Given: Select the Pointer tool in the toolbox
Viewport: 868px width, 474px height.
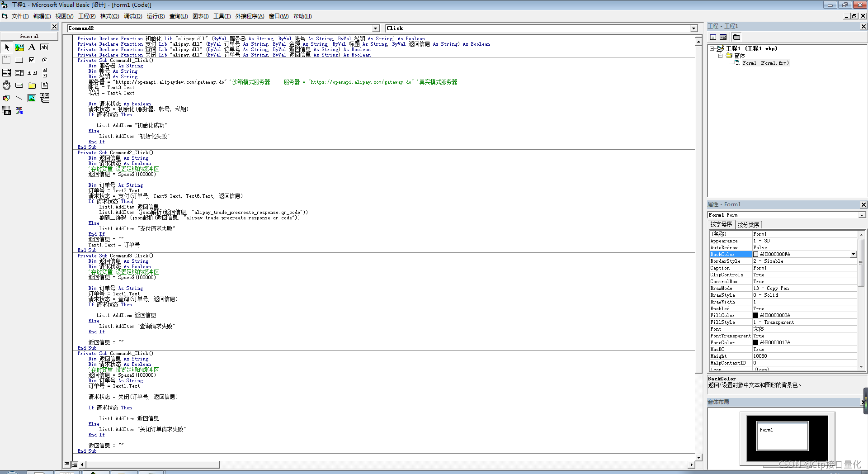Looking at the screenshot, I should pyautogui.click(x=7, y=47).
